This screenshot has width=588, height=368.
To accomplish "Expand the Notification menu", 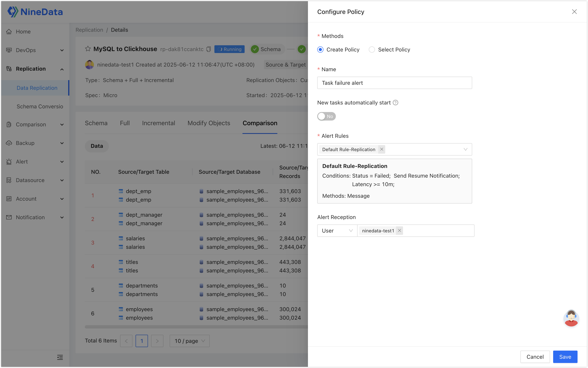I will pos(62,218).
